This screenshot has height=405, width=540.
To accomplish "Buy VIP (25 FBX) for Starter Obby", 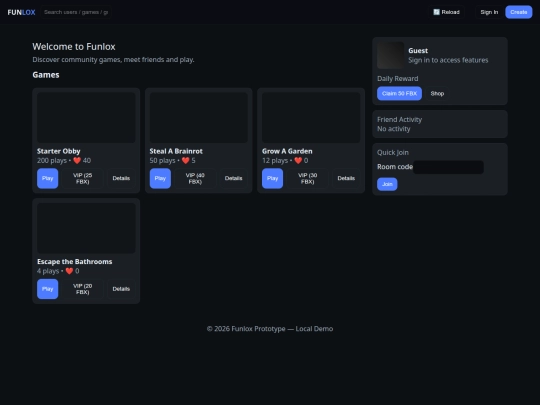I will tap(83, 178).
